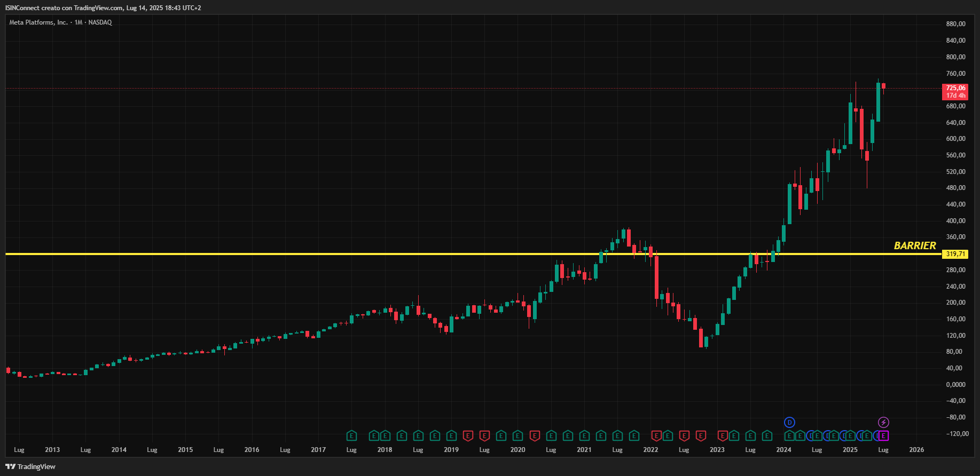Open the only red earnings marker in 2020

click(535, 436)
